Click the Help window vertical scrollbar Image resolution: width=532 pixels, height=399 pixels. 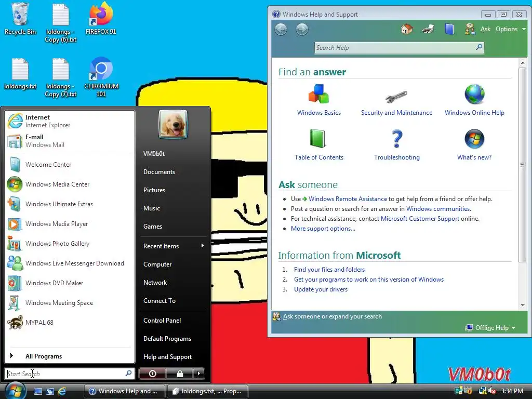pyautogui.click(x=522, y=165)
